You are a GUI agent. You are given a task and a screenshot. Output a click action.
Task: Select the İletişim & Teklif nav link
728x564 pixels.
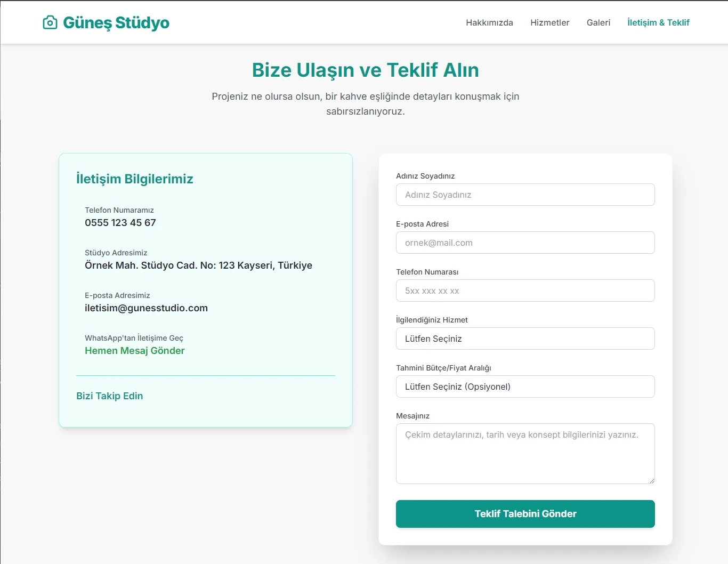(658, 22)
